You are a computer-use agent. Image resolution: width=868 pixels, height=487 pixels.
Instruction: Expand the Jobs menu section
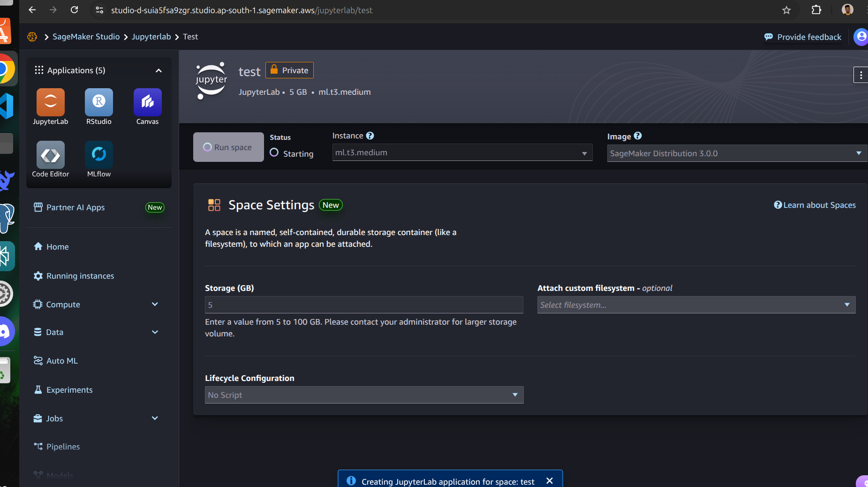pos(155,419)
